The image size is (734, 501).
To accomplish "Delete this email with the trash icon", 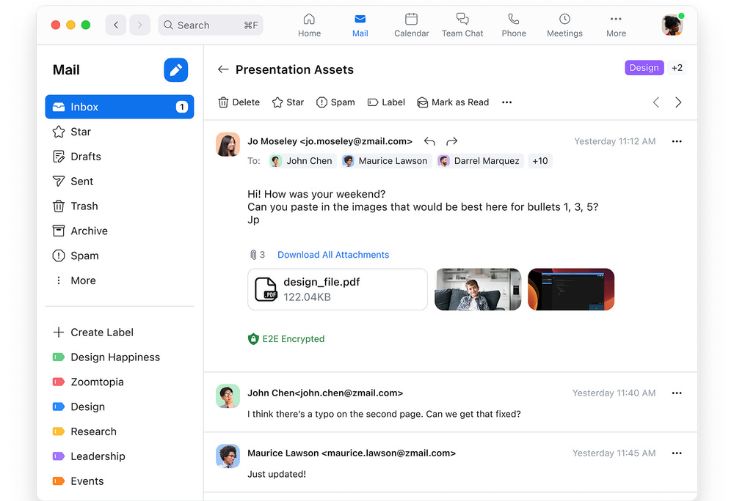I will [239, 102].
